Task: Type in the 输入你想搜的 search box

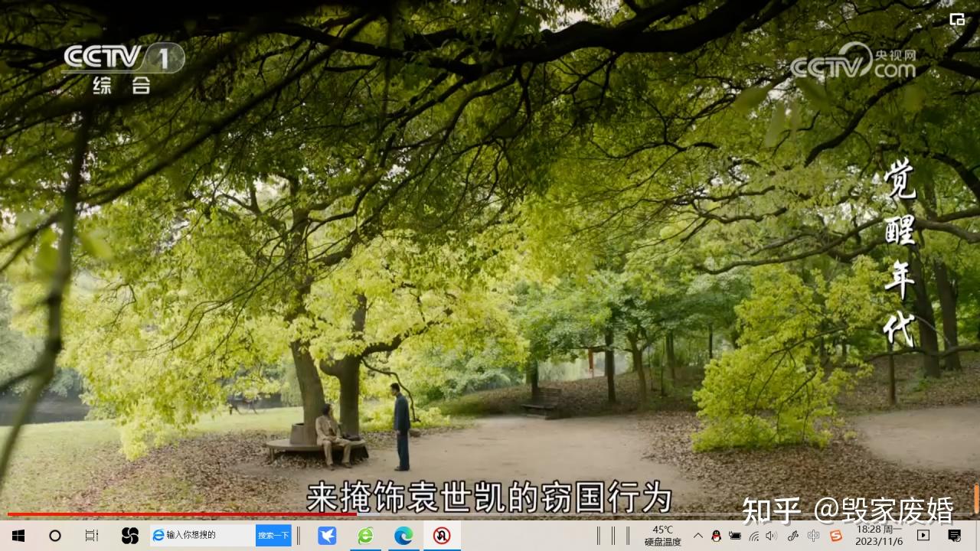Action: click(203, 535)
